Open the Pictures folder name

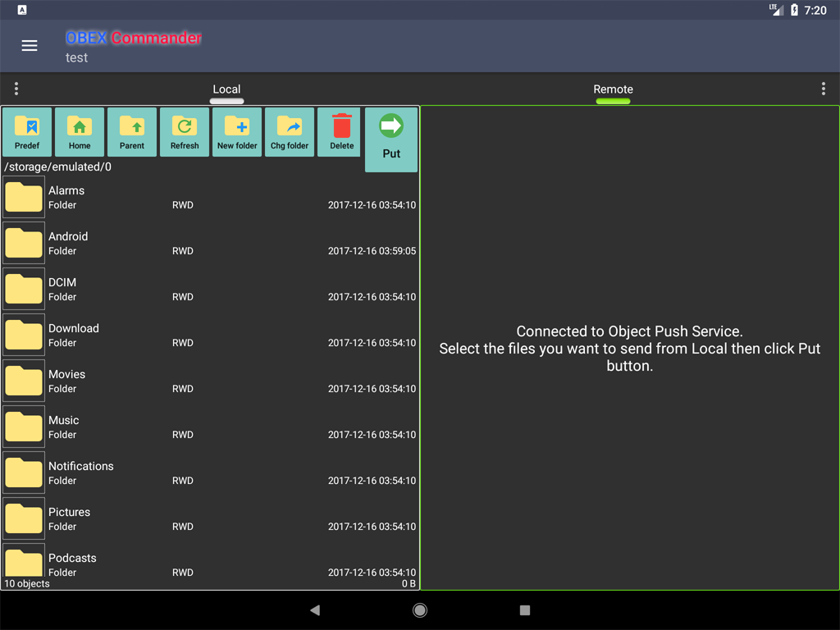coord(69,512)
